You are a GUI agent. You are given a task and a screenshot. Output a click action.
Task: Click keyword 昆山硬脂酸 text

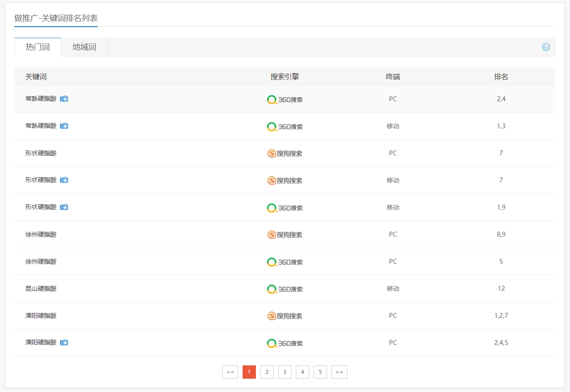coord(41,289)
